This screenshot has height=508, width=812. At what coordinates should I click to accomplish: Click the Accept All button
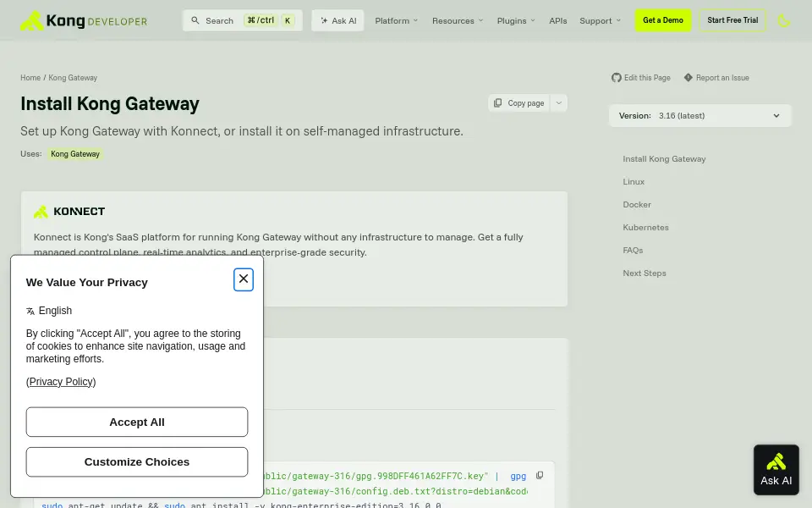click(137, 422)
